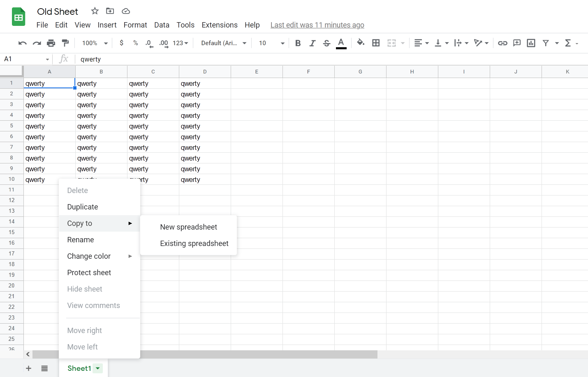Viewport: 588px width, 377px height.
Task: Move document using folder icon
Action: [110, 11]
